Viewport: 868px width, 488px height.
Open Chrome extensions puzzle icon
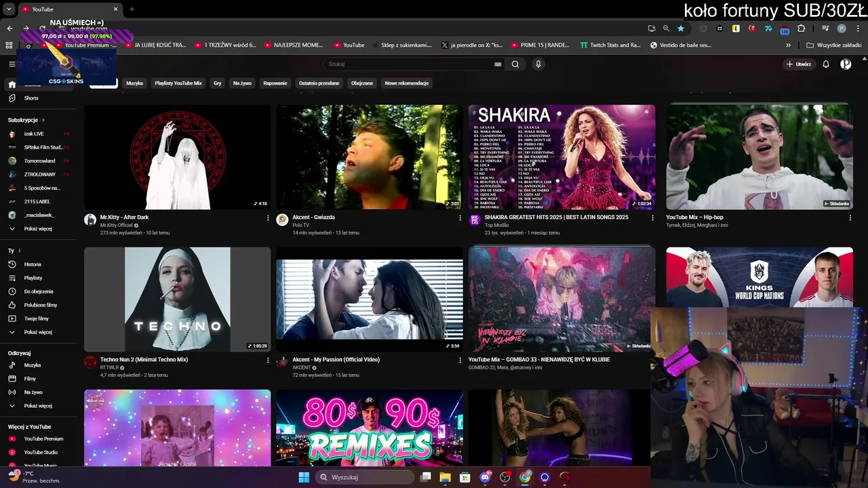coord(802,28)
